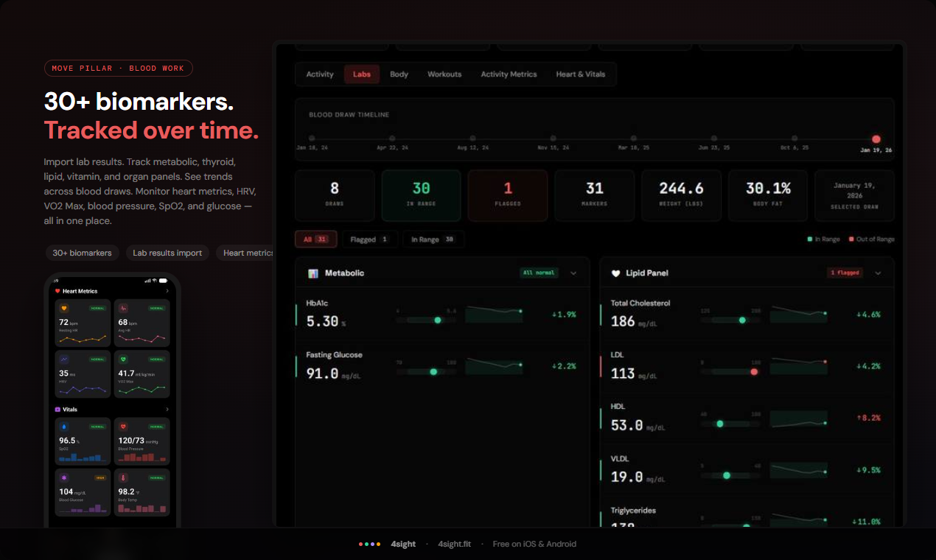
Task: Click the Metabolic All normal badge
Action: [538, 273]
